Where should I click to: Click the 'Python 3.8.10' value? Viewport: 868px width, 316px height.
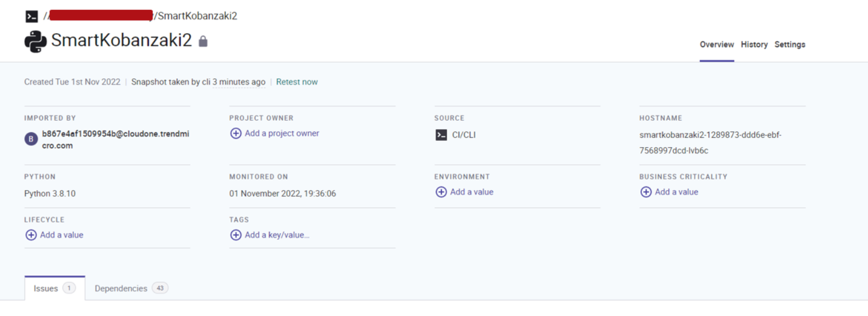[50, 194]
